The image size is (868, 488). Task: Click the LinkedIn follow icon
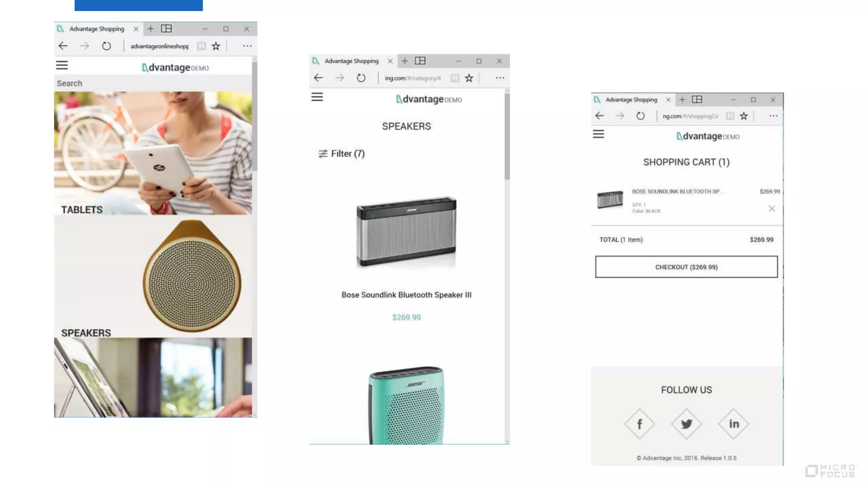click(734, 424)
